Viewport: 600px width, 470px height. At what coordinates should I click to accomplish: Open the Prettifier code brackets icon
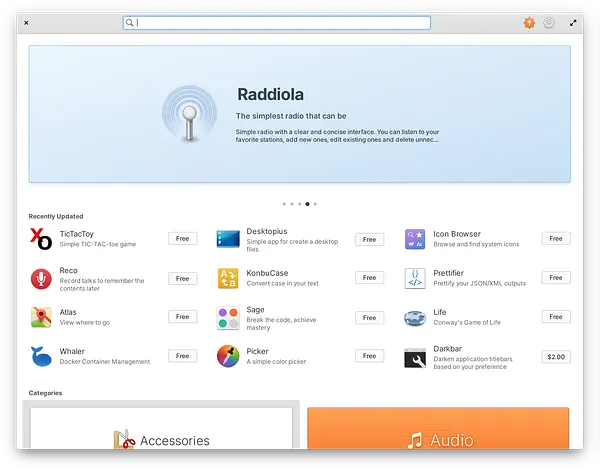point(415,278)
